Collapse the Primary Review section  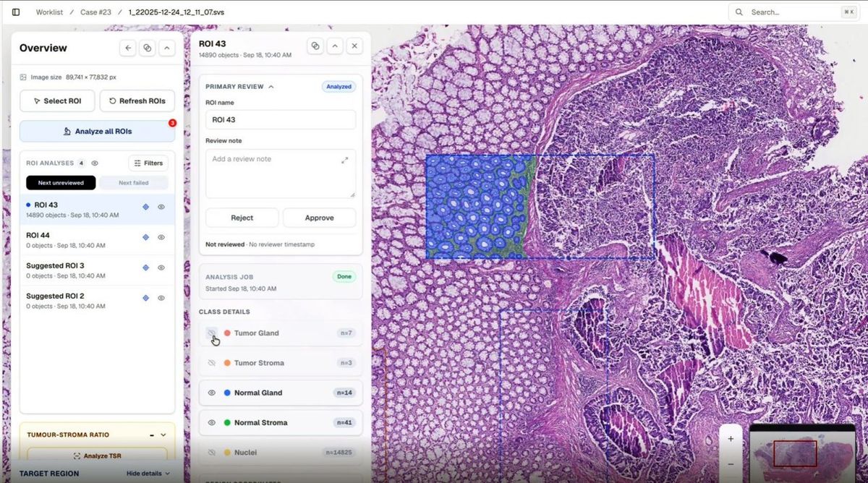pyautogui.click(x=271, y=87)
